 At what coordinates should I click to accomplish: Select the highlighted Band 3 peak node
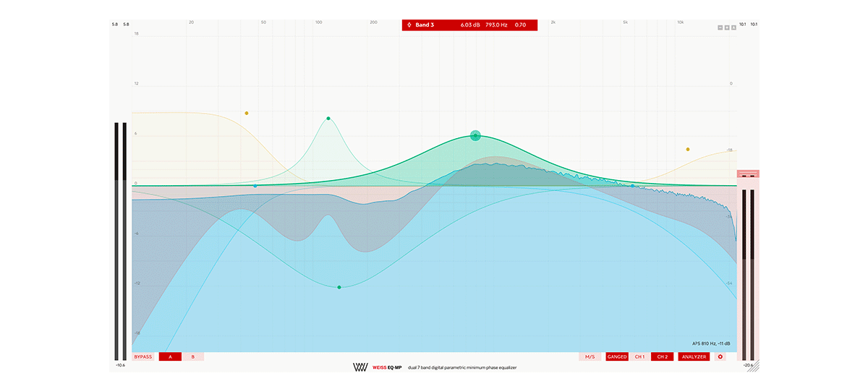[x=475, y=135]
